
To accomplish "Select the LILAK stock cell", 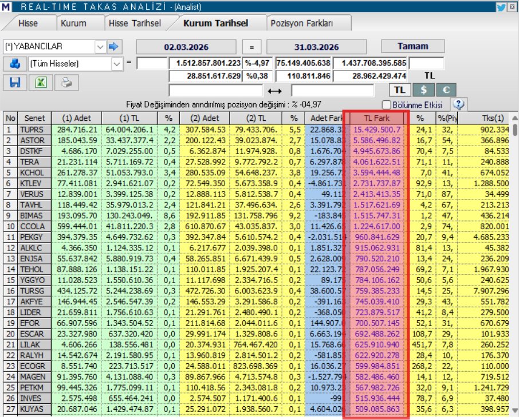I will tap(34, 345).
